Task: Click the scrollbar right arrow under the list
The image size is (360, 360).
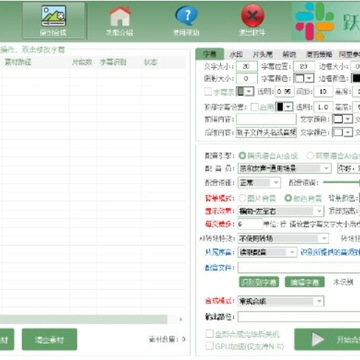Action: (x=181, y=319)
